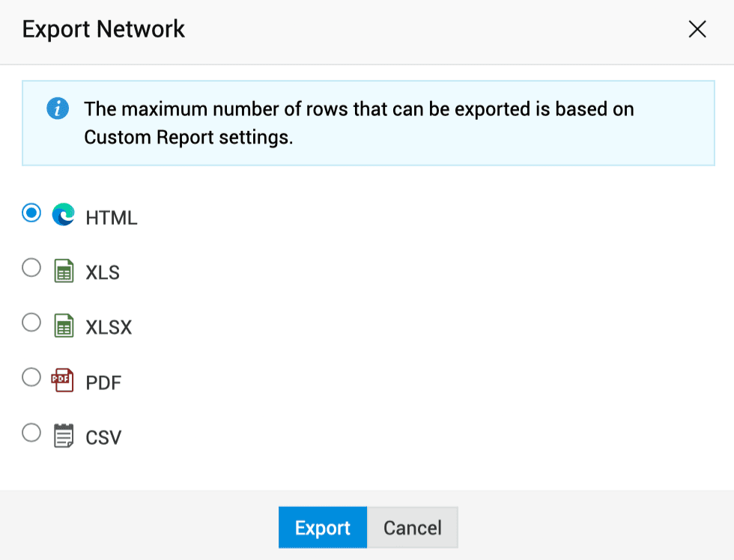Click the notepad icon beside CSV

(x=64, y=436)
